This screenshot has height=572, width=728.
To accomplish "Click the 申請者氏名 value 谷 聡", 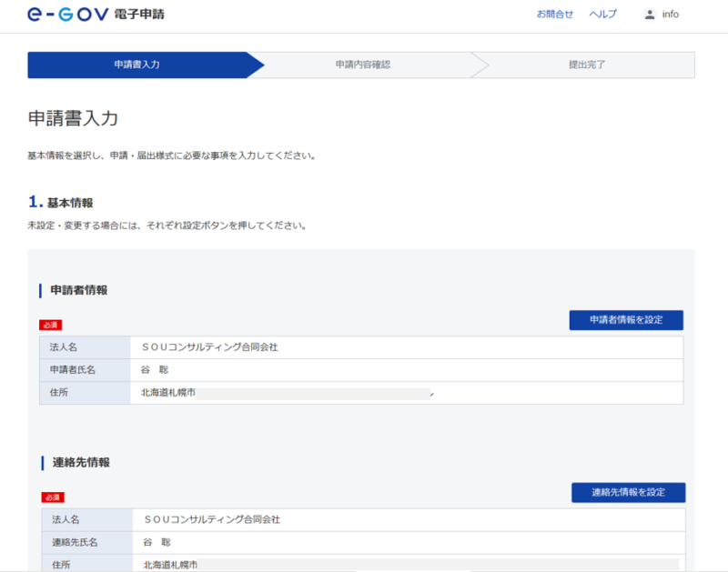I will (155, 370).
